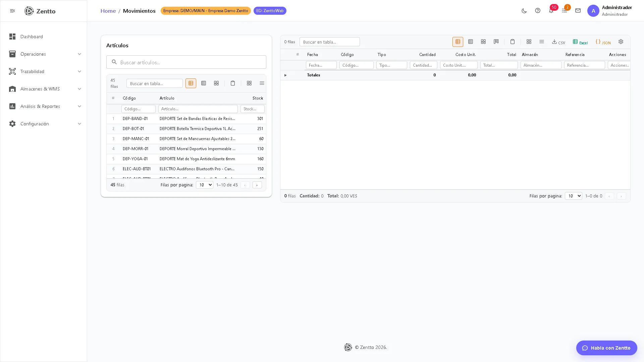This screenshot has height=362, width=644.
Task: Click the BD: ZenttoWeb database badge
Action: pyautogui.click(x=270, y=11)
